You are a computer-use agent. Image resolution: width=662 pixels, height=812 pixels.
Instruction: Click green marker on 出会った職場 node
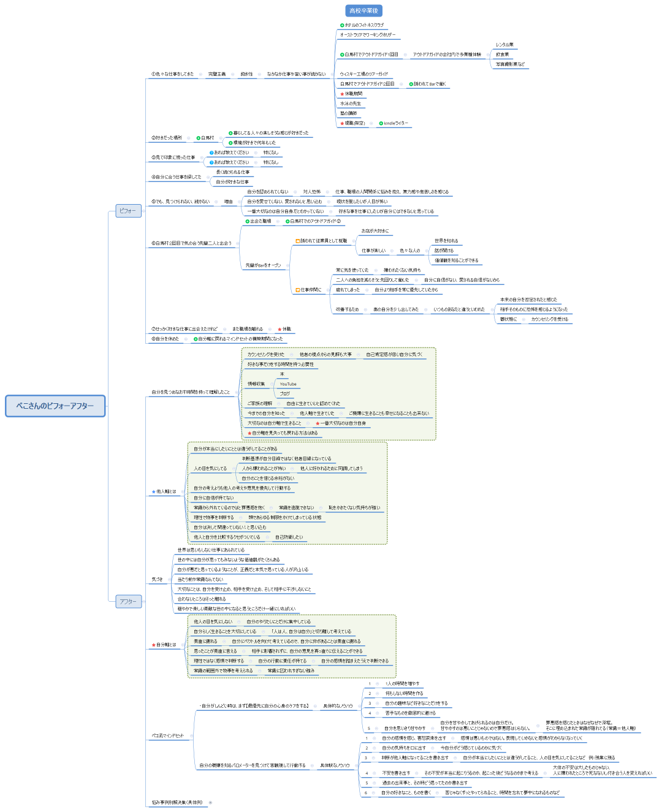coord(248,221)
